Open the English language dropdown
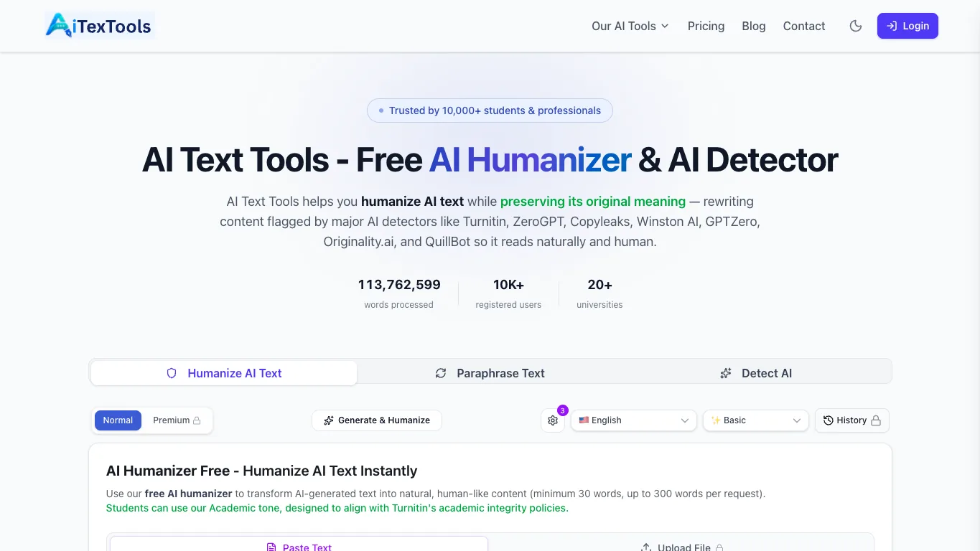980x551 pixels. pos(634,420)
